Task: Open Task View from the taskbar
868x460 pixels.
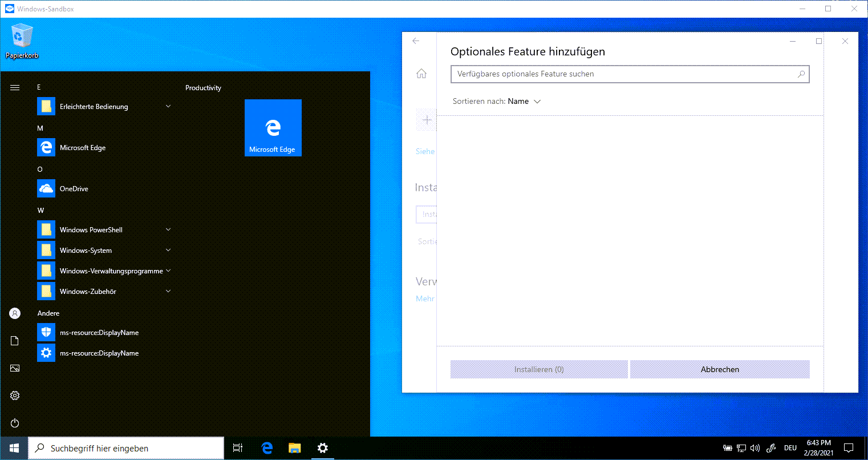Action: (x=238, y=448)
